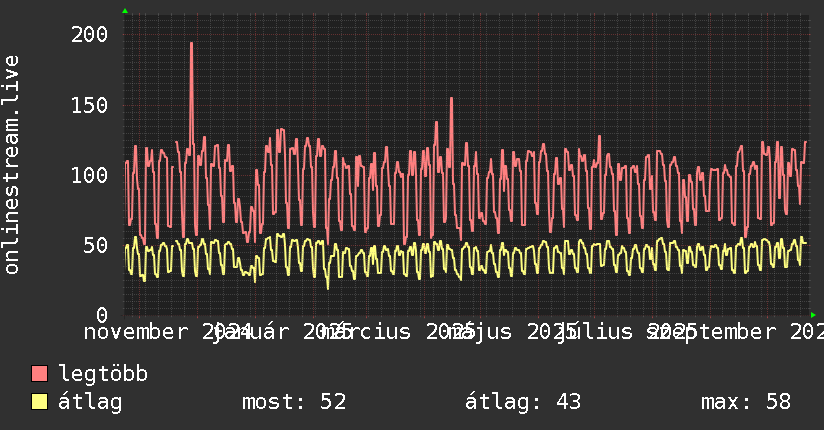
Task: Click the tallest red spike near 200
Action: 191,44
